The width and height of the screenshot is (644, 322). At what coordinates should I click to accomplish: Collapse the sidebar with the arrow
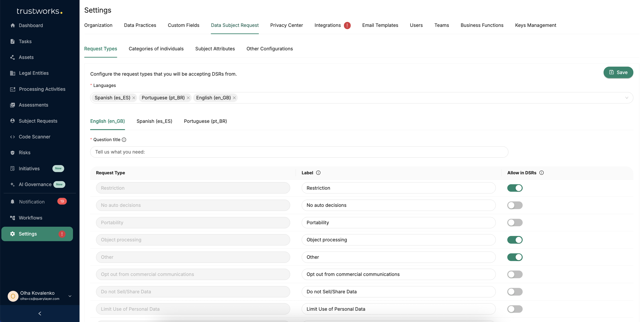[40, 313]
